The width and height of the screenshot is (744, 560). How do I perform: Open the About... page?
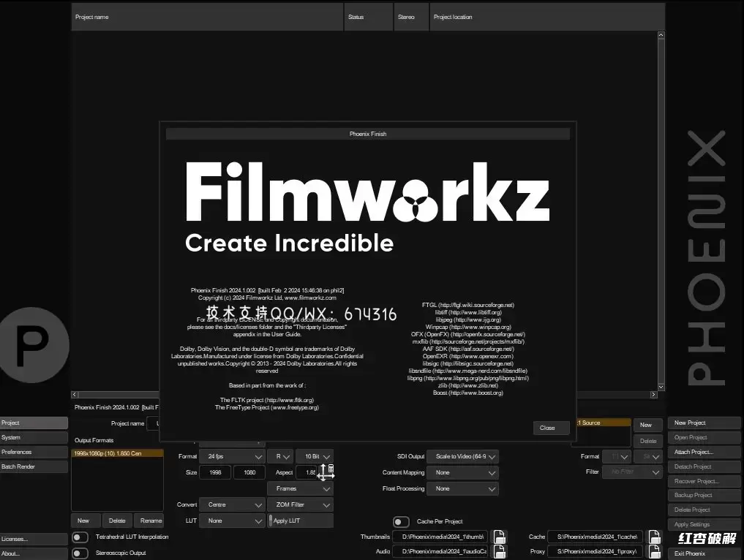click(34, 554)
